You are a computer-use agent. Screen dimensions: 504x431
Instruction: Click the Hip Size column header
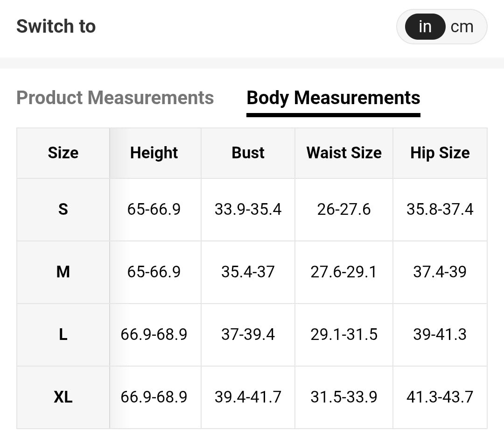click(x=440, y=153)
